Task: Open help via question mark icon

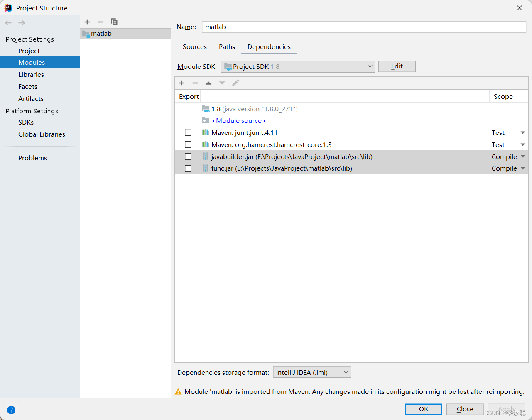Action: 11,410
